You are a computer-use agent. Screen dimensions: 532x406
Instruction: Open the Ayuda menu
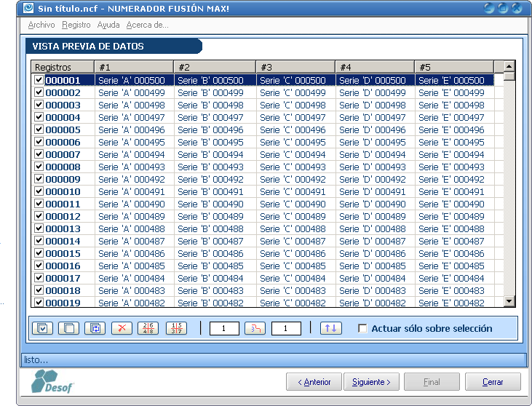[108, 25]
